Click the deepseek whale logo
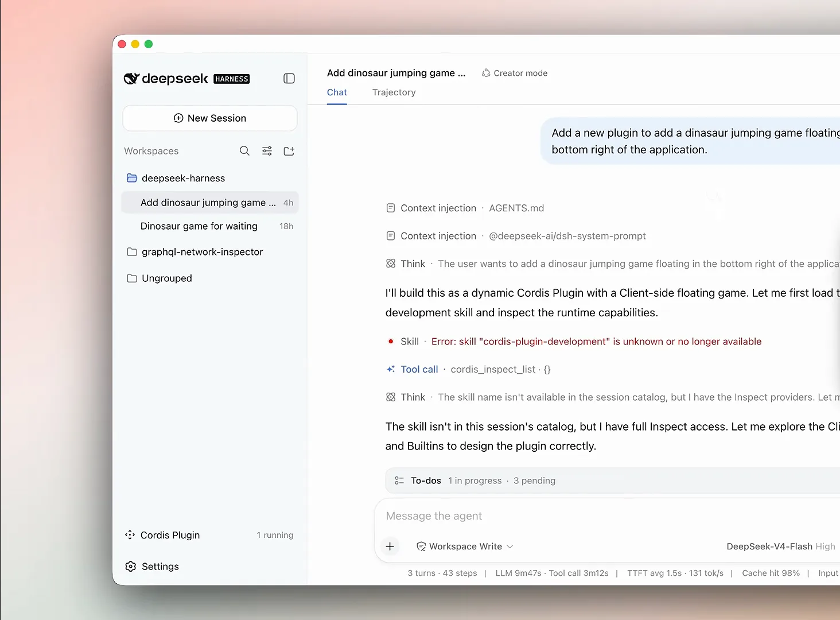Screen dimensions: 840x620 point(131,79)
